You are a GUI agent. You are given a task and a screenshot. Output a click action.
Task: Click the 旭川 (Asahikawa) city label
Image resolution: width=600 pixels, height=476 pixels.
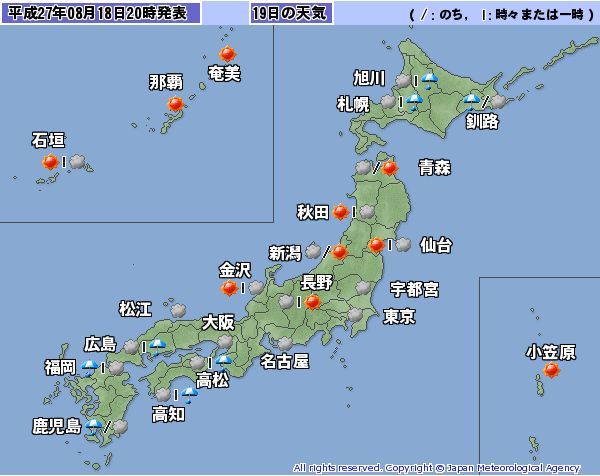(x=371, y=77)
